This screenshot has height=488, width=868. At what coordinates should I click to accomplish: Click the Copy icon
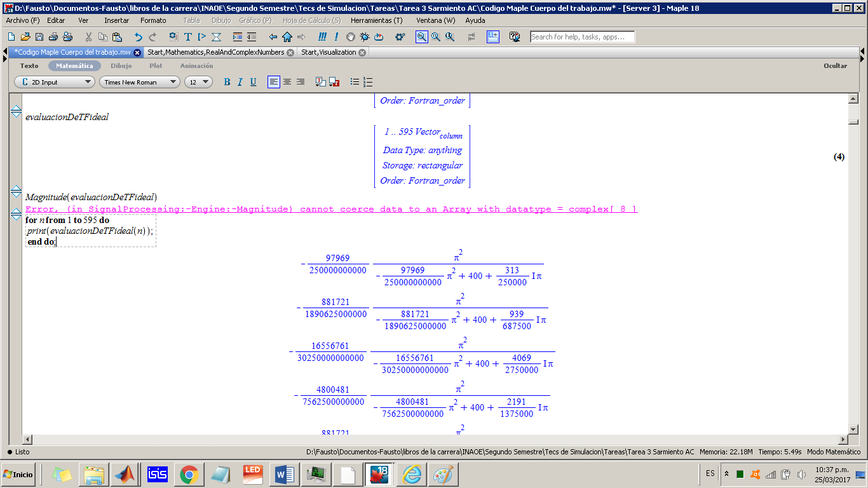click(x=102, y=37)
